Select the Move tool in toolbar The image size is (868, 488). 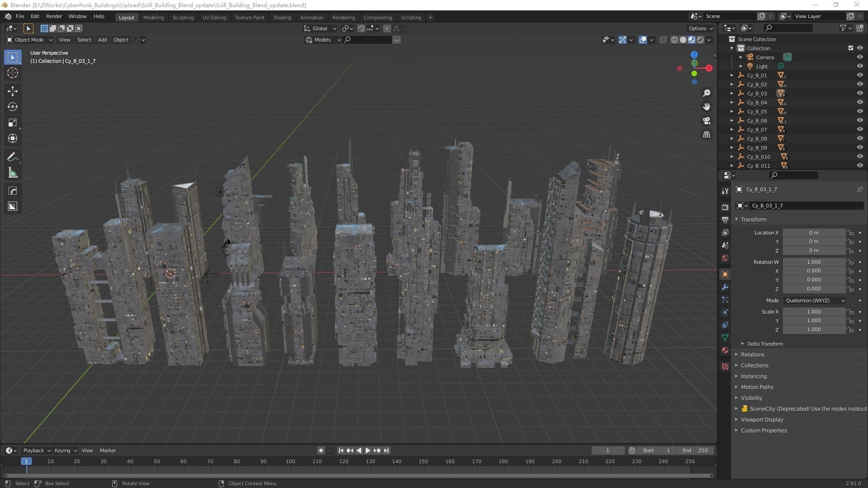point(12,91)
